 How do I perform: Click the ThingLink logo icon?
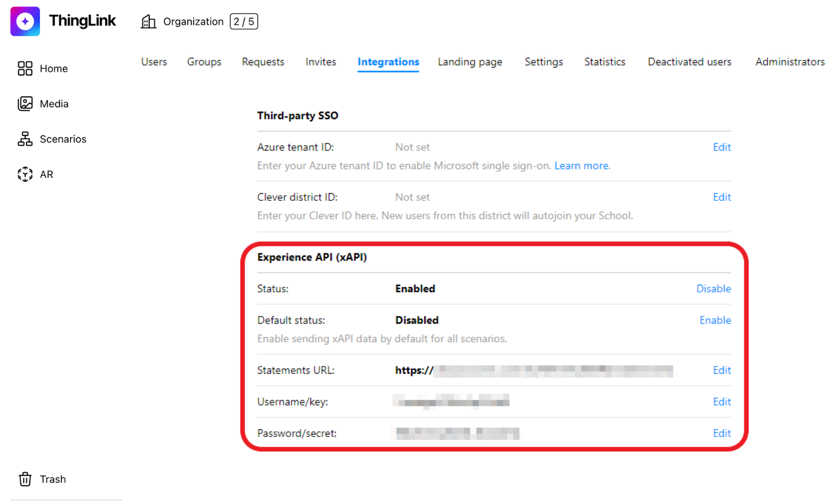point(25,21)
